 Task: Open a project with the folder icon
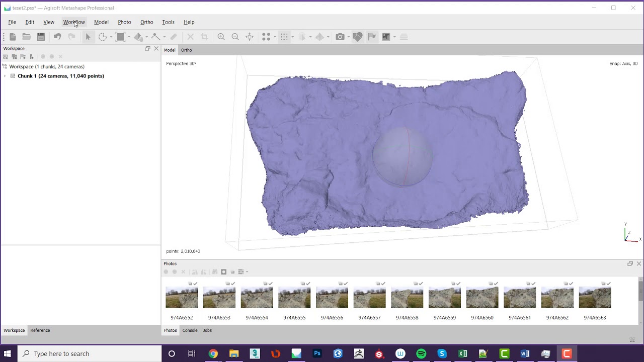pos(27,37)
